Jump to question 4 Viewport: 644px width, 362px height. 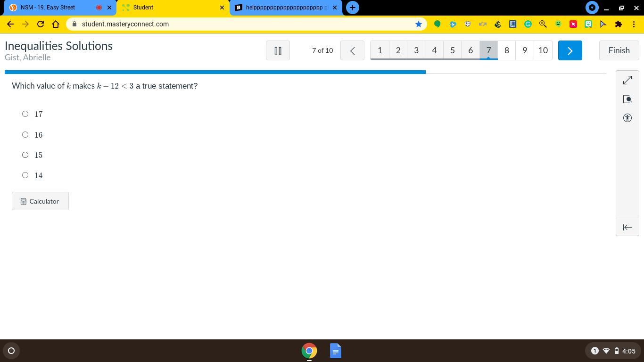click(x=434, y=50)
